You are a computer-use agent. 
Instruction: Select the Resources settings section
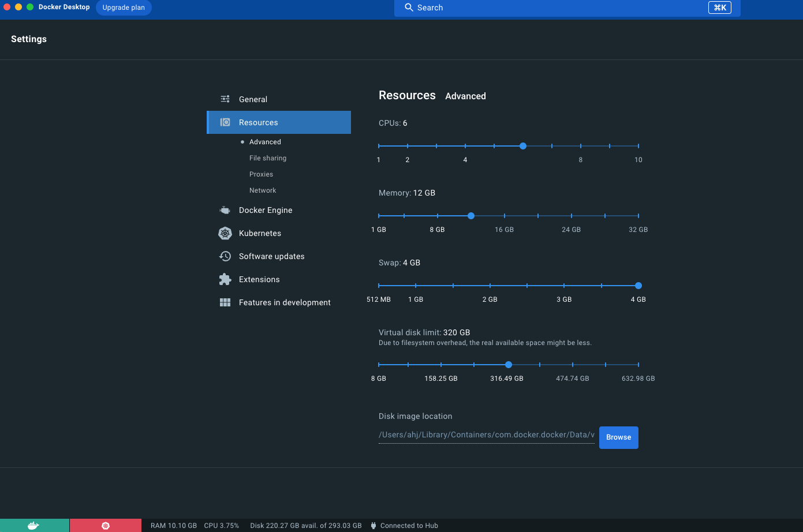279,122
